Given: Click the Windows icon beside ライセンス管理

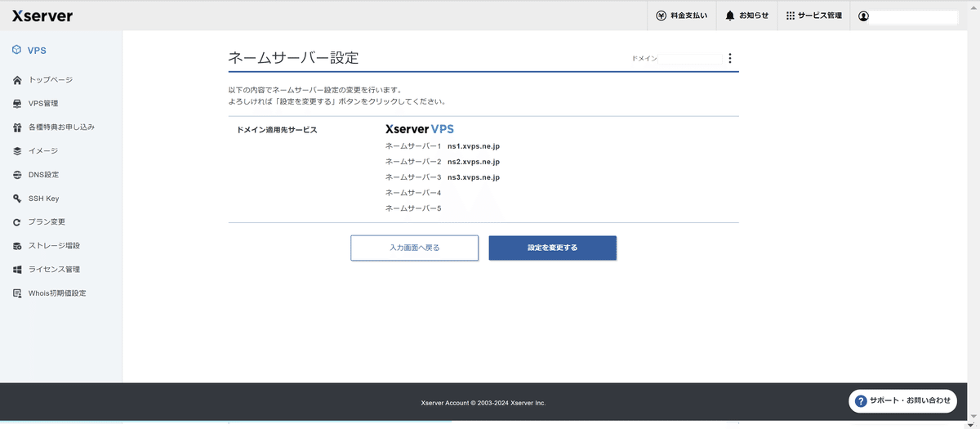Looking at the screenshot, I should tap(17, 270).
